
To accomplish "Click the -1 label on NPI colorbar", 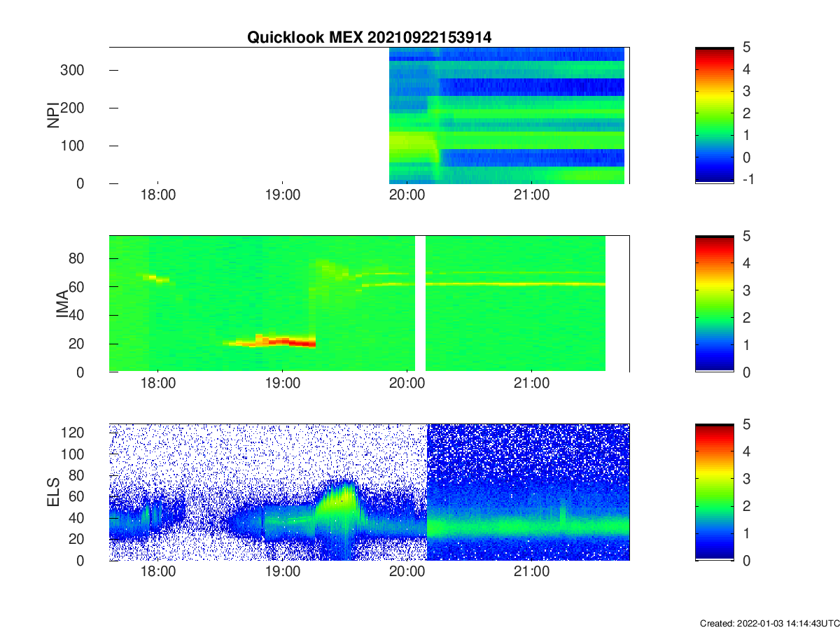I will 748,179.
